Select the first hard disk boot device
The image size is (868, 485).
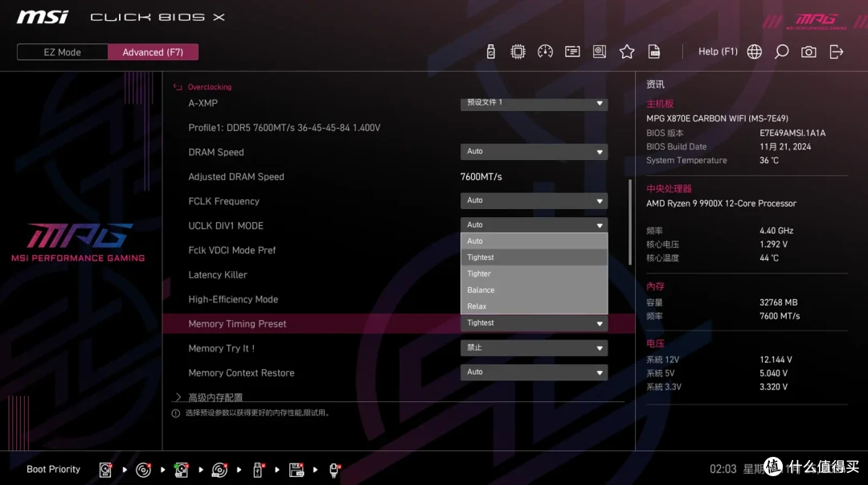tap(105, 470)
